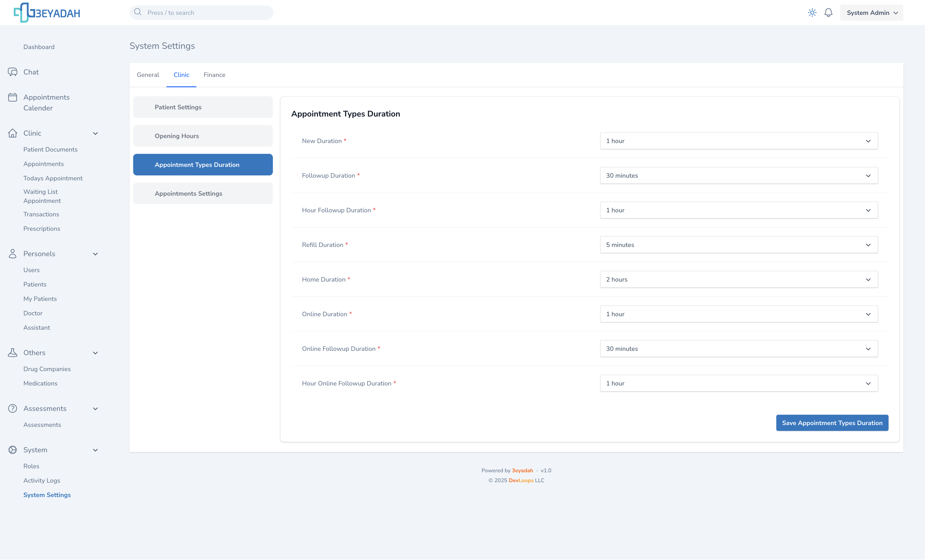This screenshot has height=560, width=925.
Task: Click the 3eyadah logo
Action: pyautogui.click(x=47, y=13)
